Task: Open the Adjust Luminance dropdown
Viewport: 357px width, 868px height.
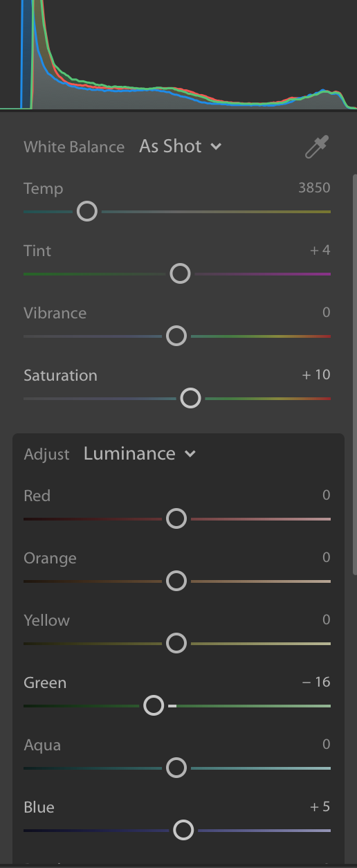Action: pos(140,453)
